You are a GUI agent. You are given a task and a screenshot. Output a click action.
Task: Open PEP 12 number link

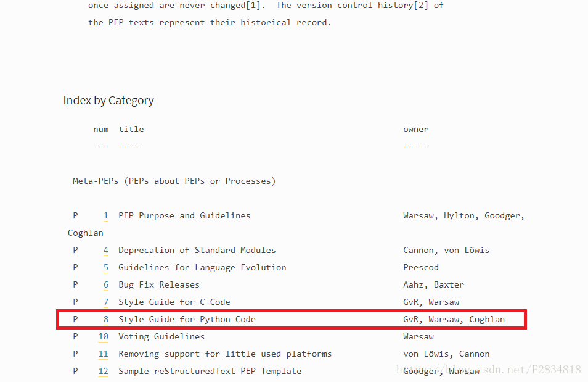click(x=103, y=371)
